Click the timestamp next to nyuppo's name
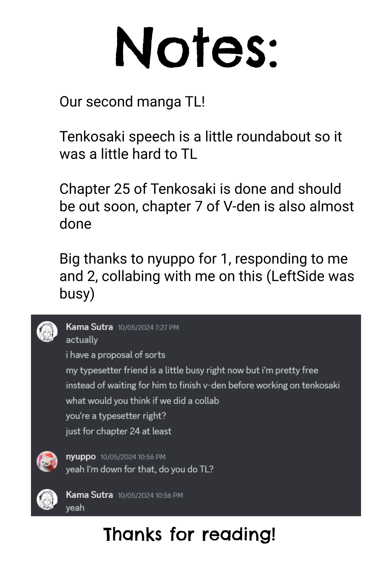392x563 pixels. (133, 457)
